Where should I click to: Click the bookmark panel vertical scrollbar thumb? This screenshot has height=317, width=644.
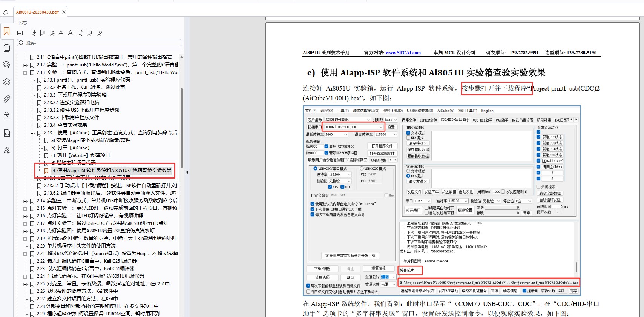(182, 128)
